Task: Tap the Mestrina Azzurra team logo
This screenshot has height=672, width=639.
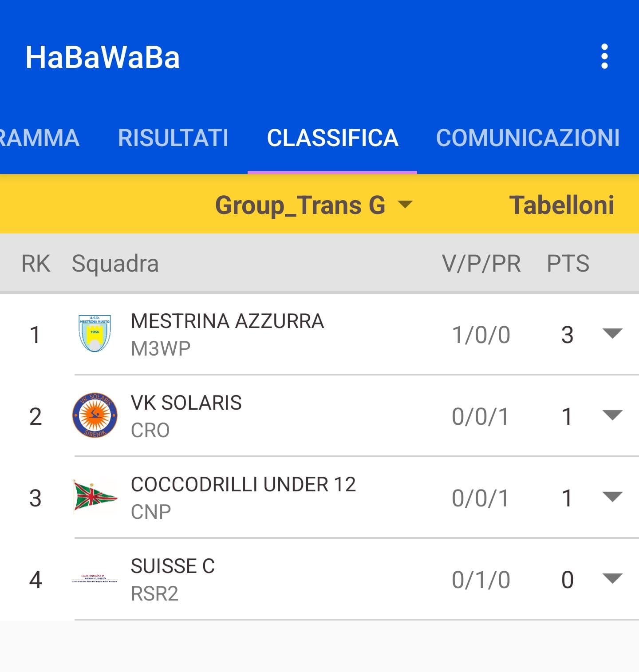Action: tap(95, 334)
